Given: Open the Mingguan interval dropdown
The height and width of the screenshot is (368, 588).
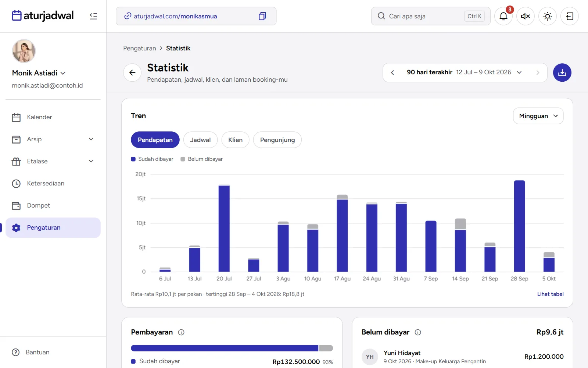Looking at the screenshot, I should tap(538, 116).
